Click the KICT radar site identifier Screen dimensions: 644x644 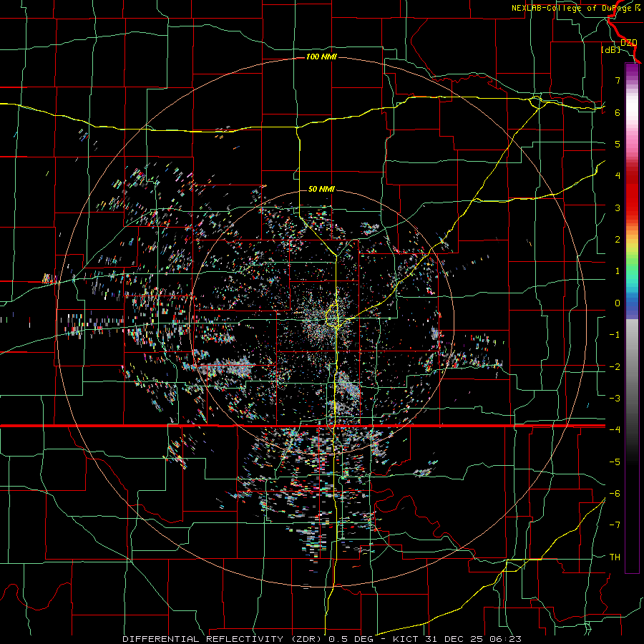click(x=404, y=639)
